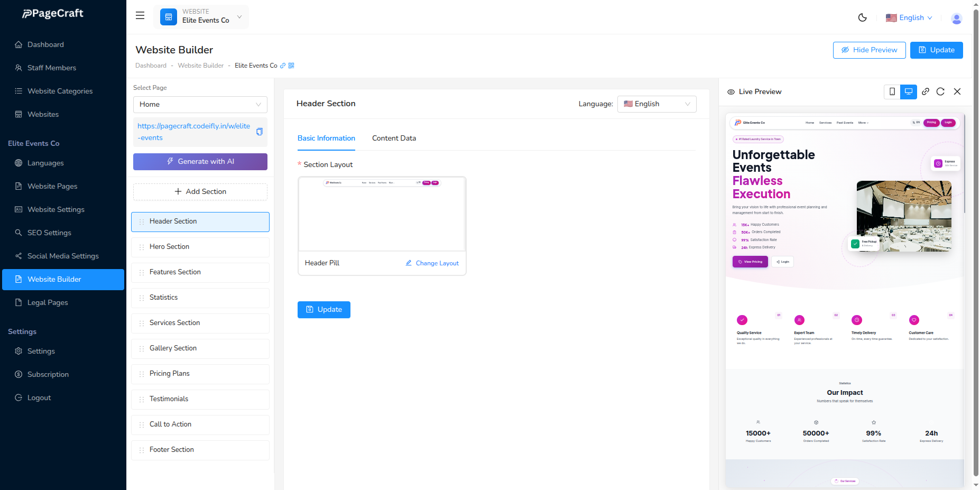Switch to the Content Data tab
The image size is (980, 490).
[394, 138]
